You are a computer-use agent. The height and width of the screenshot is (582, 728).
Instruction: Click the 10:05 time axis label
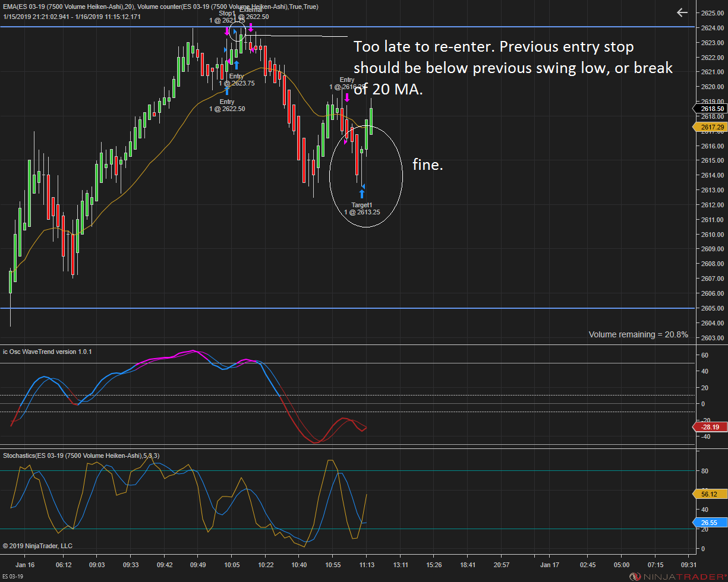tap(232, 565)
